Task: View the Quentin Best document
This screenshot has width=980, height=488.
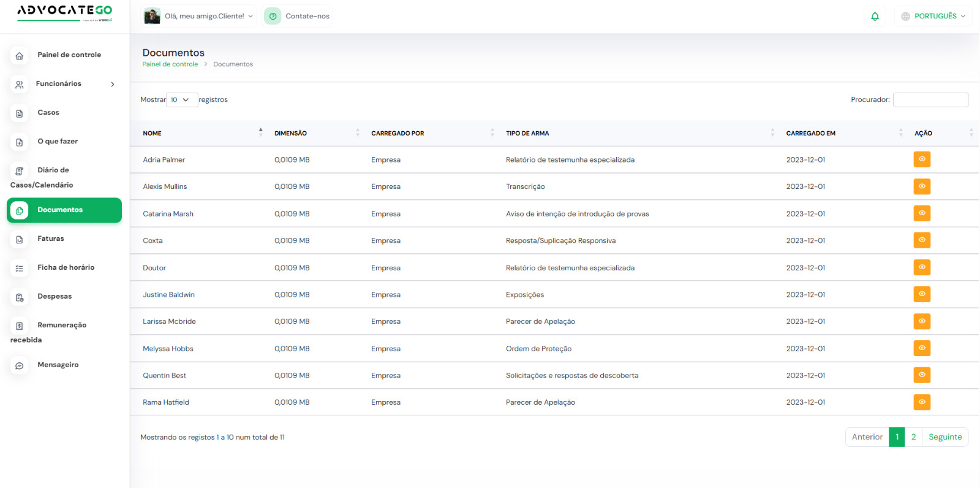Action: pyautogui.click(x=922, y=375)
